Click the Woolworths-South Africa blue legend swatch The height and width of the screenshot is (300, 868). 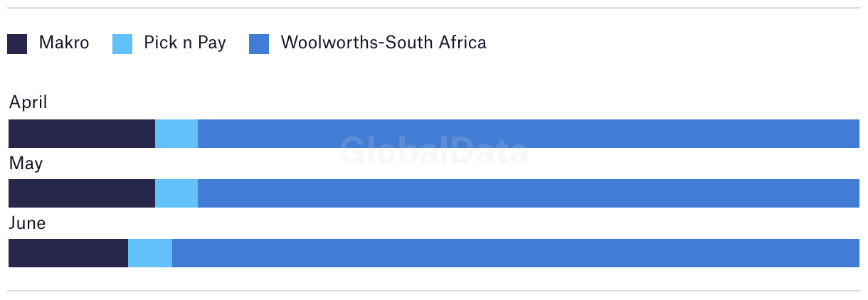(259, 44)
